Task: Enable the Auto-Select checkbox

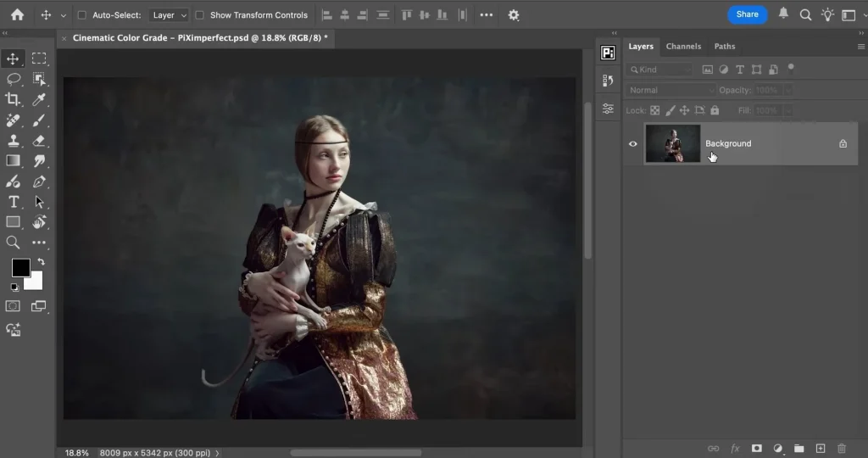Action: tap(82, 15)
